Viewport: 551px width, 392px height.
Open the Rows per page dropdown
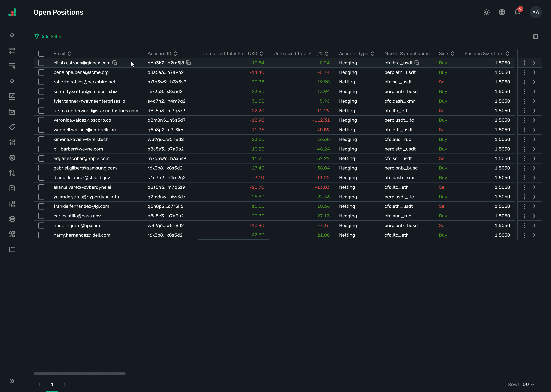tap(529, 384)
